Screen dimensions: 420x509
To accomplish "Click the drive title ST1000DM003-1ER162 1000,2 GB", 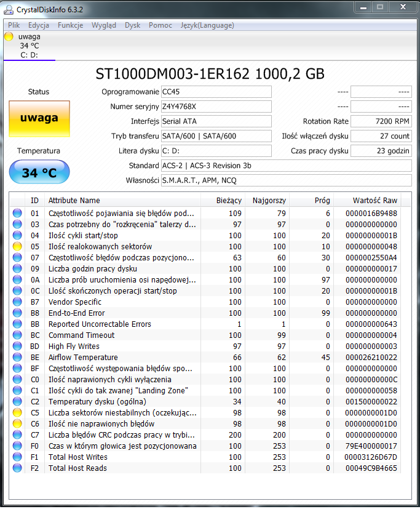I will tap(210, 74).
